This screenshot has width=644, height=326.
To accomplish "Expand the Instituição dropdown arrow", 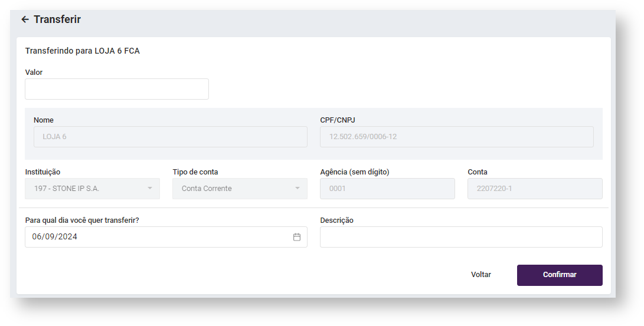I will tap(150, 189).
